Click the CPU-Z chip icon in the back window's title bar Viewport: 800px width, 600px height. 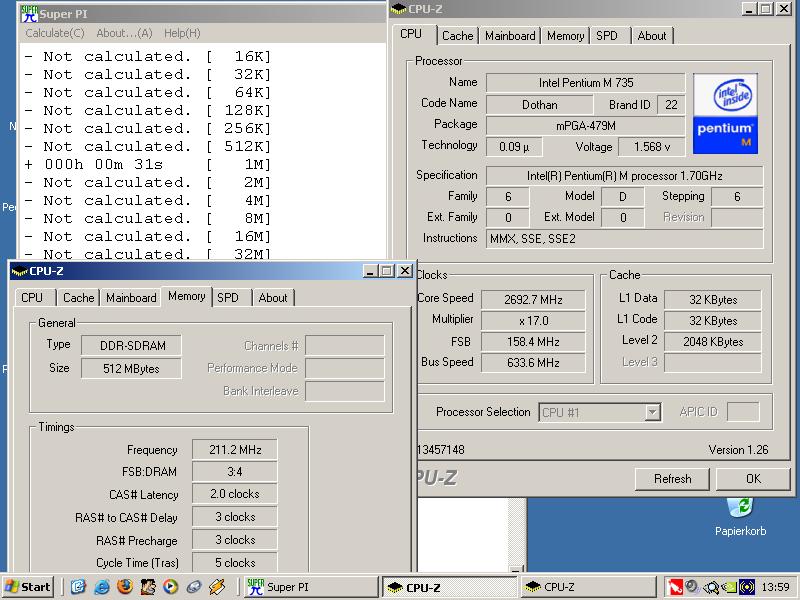[x=398, y=9]
